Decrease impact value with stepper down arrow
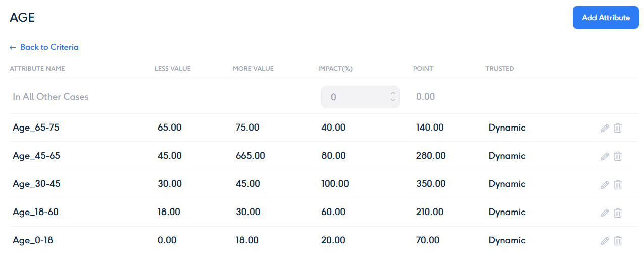 393,100
